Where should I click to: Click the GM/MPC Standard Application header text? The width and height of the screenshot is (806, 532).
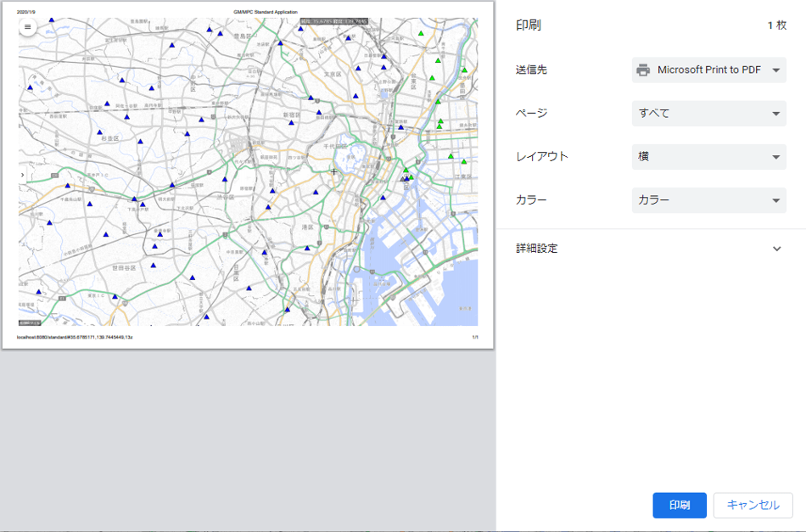point(266,12)
